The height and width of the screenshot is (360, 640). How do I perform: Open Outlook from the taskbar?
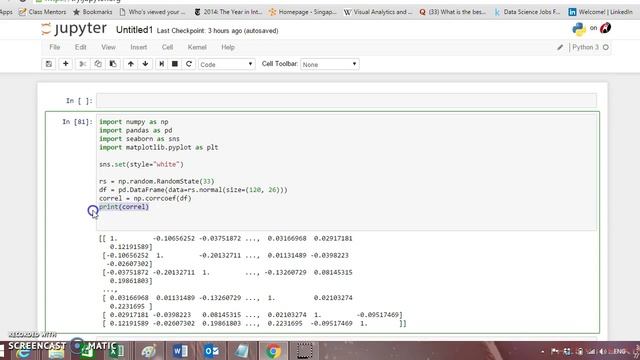211,351
